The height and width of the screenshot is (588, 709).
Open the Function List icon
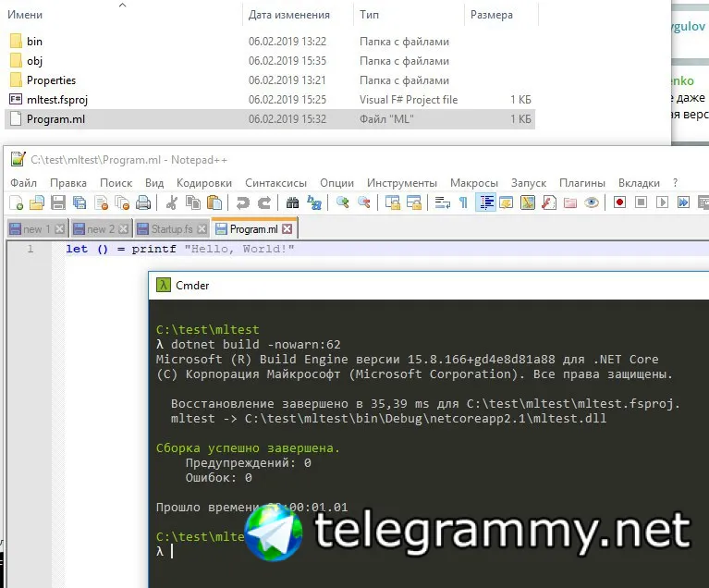(x=549, y=202)
